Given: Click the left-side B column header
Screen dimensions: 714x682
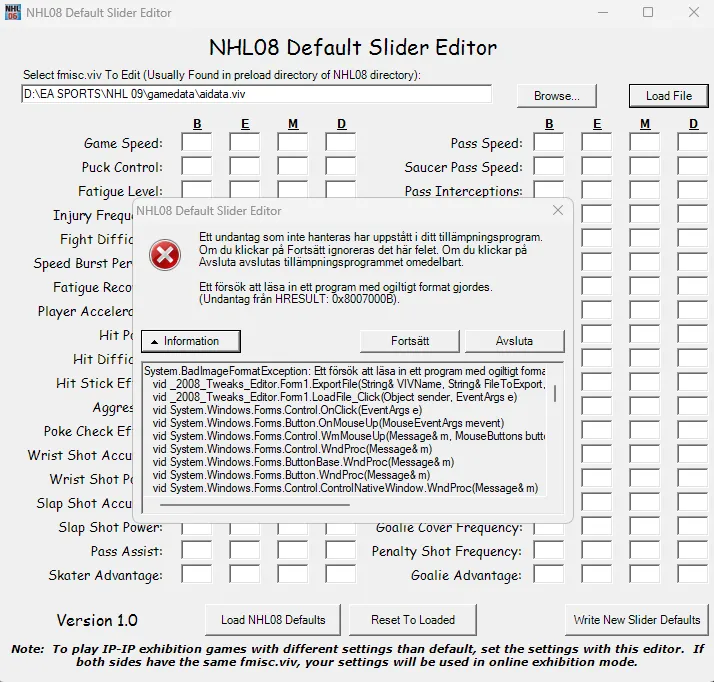Looking at the screenshot, I should click(x=197, y=124).
